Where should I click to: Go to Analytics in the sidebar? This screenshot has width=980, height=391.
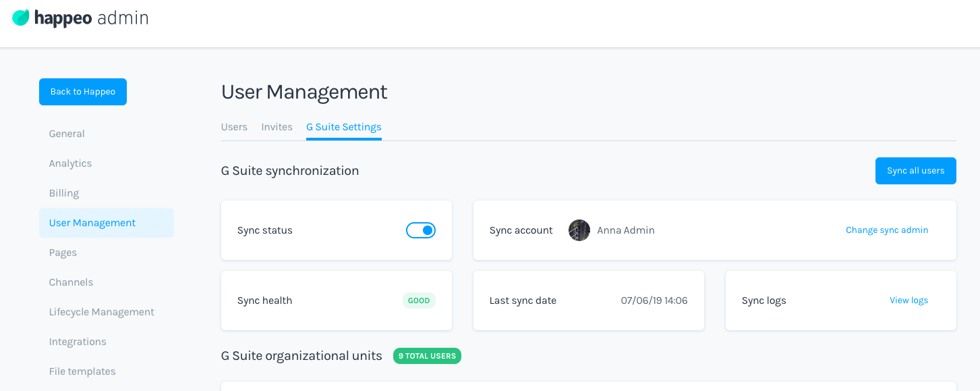[x=70, y=163]
